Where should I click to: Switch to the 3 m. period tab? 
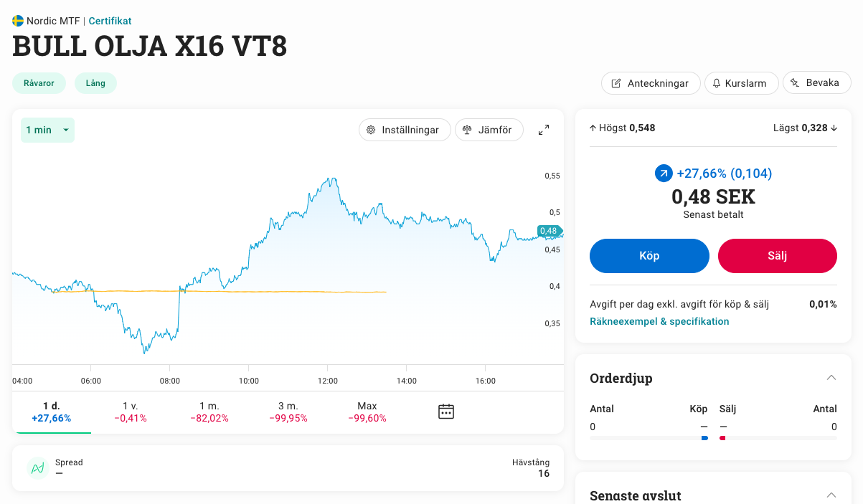point(288,412)
